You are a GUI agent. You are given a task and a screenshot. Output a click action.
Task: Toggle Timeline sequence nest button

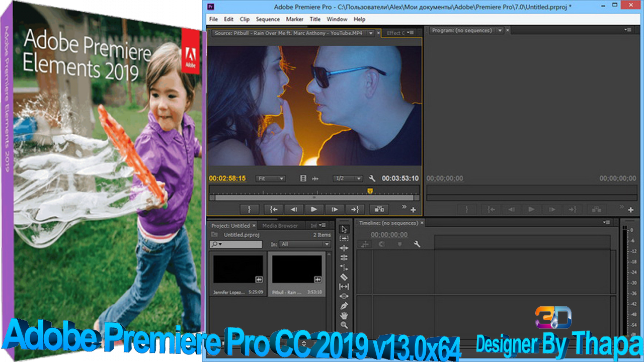tap(364, 244)
